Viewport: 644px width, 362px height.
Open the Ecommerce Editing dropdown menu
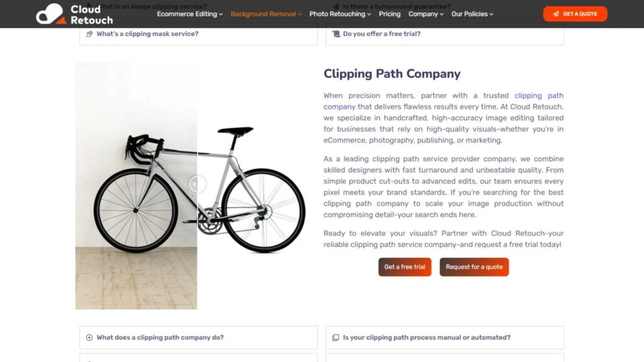tap(189, 14)
